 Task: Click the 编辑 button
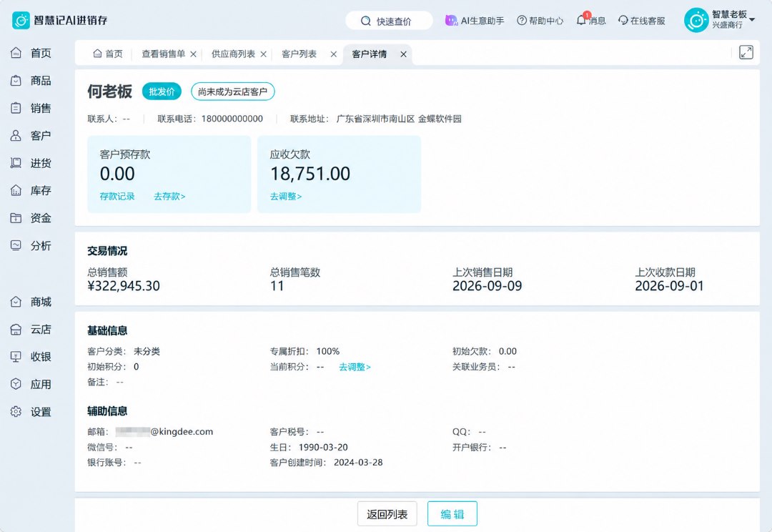(452, 514)
